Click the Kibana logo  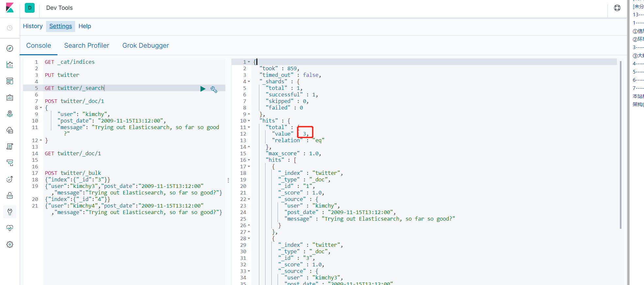(10, 8)
